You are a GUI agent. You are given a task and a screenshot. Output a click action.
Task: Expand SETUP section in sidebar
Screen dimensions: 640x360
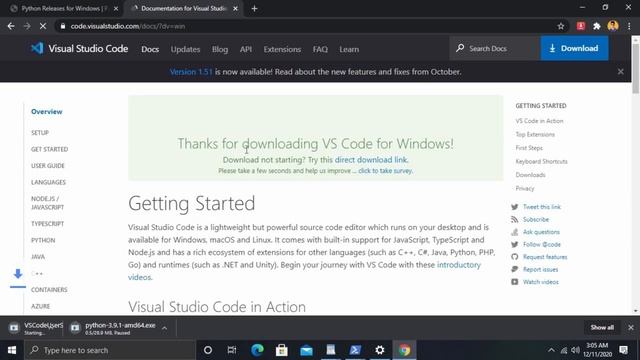[40, 133]
